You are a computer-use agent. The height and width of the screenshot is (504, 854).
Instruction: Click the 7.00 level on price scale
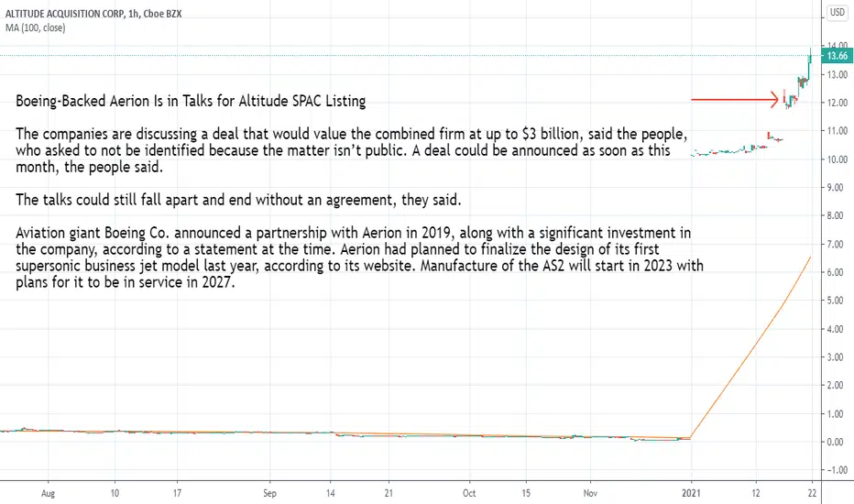pos(838,244)
